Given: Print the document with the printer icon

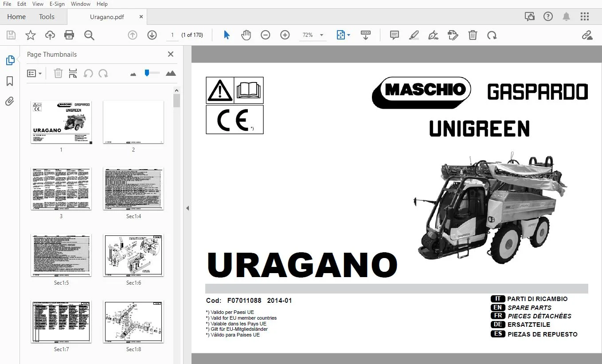Looking at the screenshot, I should [x=69, y=35].
